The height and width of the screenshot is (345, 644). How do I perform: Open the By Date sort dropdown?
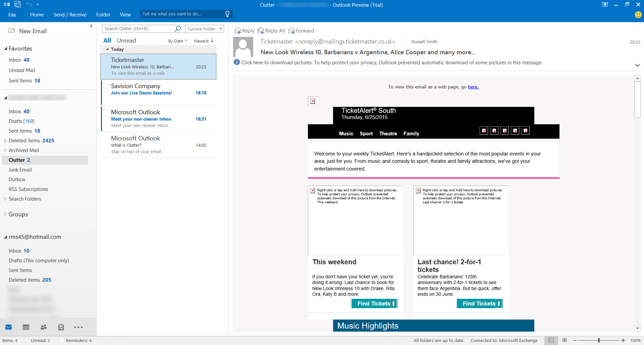[x=177, y=41]
